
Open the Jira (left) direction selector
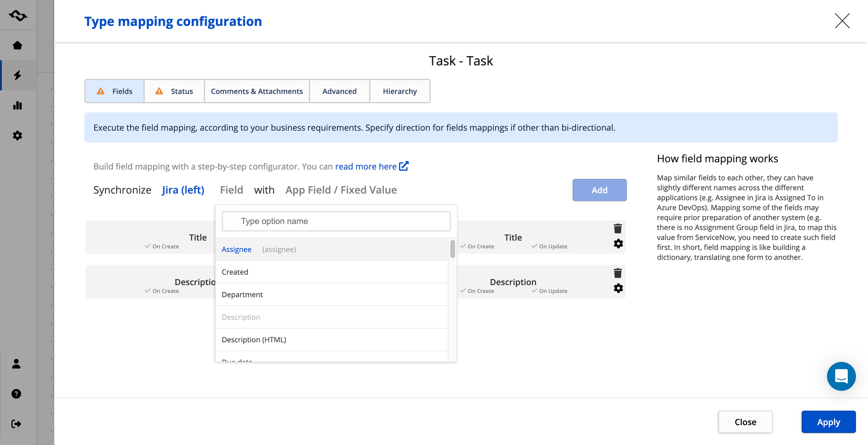183,190
